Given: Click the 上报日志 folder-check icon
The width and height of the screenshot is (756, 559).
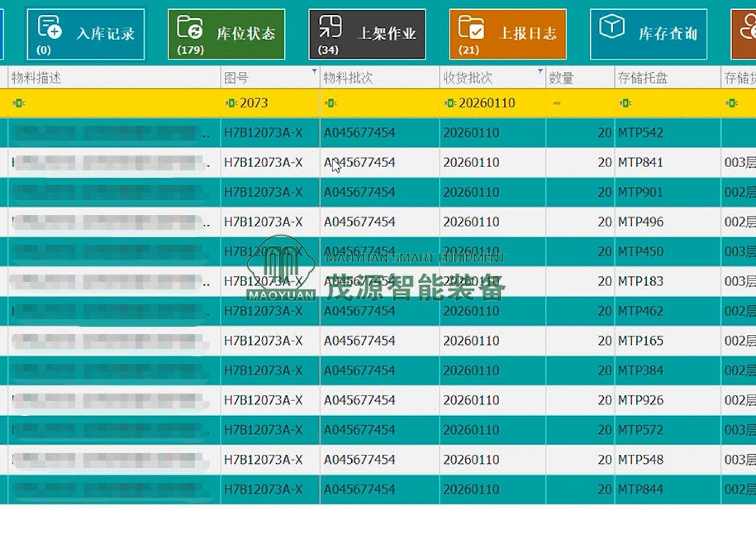Looking at the screenshot, I should pyautogui.click(x=471, y=27).
